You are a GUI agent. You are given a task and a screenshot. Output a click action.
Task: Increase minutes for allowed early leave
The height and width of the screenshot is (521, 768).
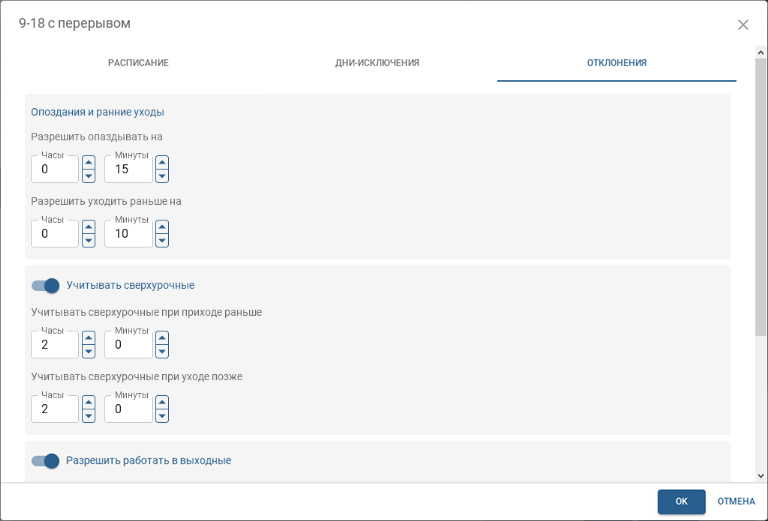162,226
